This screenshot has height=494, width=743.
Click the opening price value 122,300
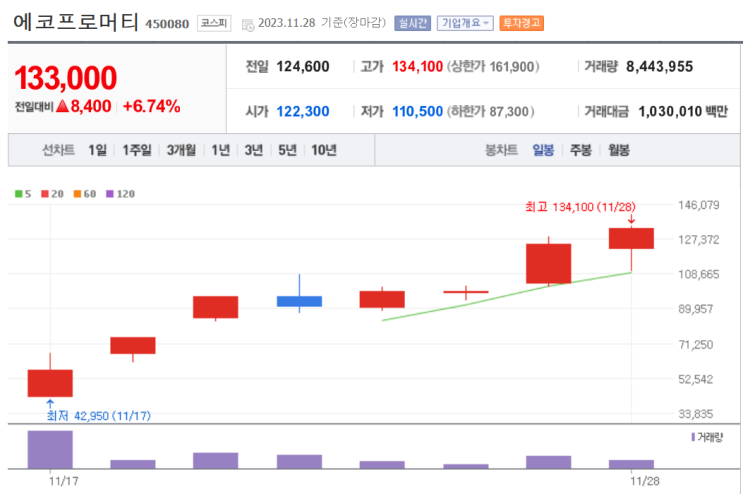(x=303, y=112)
